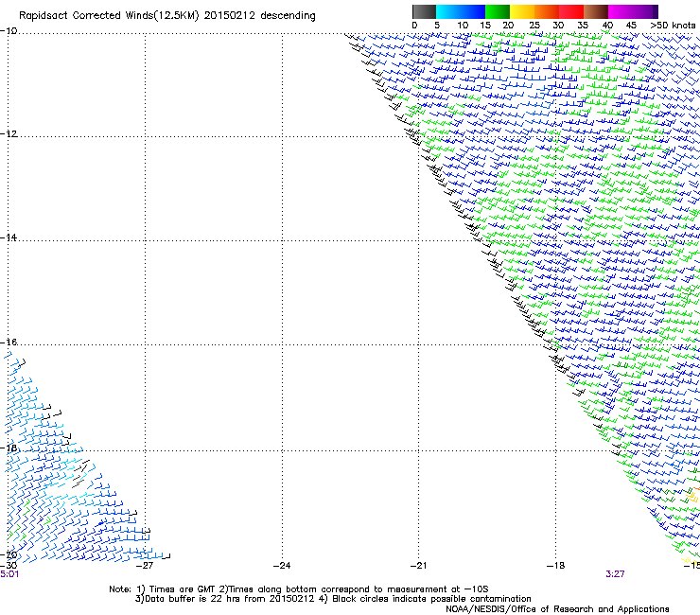Screen dimensions: 700x615
Task: Click the dark purple 45-50 knots swatch
Action: click(645, 11)
